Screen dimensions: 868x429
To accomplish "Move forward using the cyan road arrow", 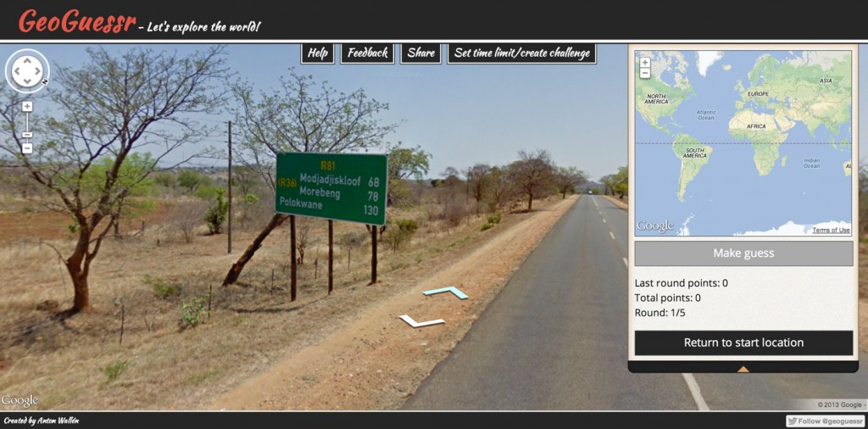I will [446, 292].
